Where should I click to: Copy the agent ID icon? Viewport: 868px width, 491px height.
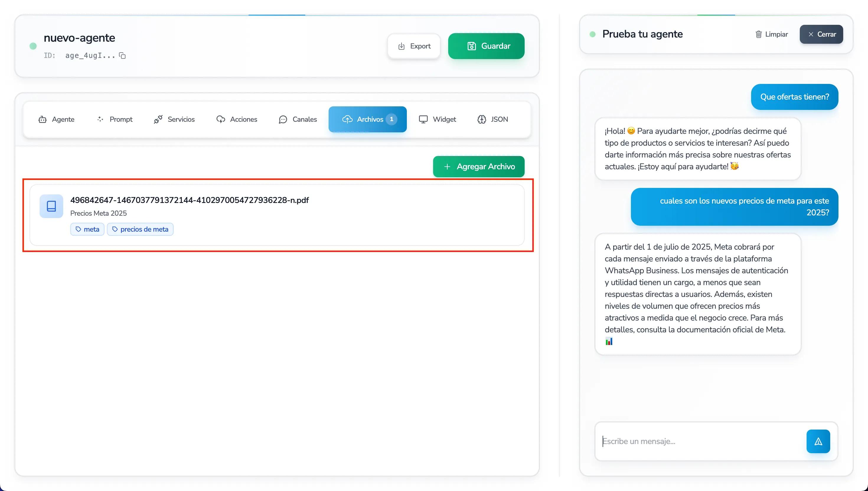click(x=122, y=56)
